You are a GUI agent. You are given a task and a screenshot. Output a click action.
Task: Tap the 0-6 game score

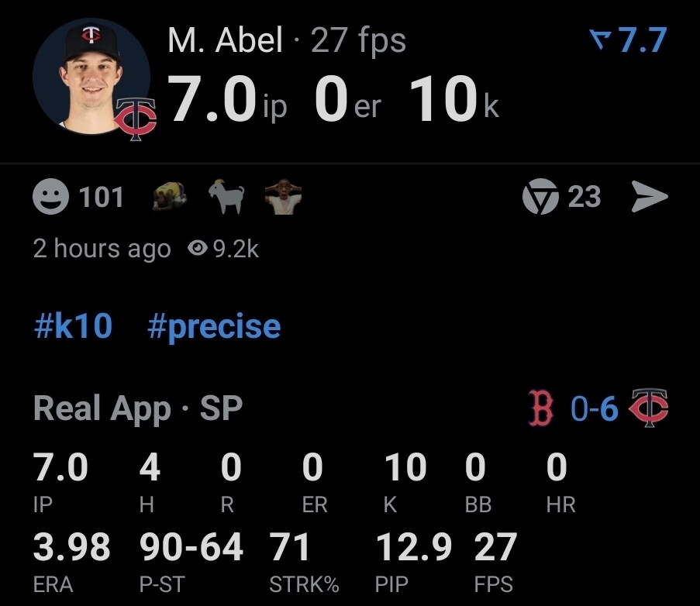pyautogui.click(x=595, y=408)
